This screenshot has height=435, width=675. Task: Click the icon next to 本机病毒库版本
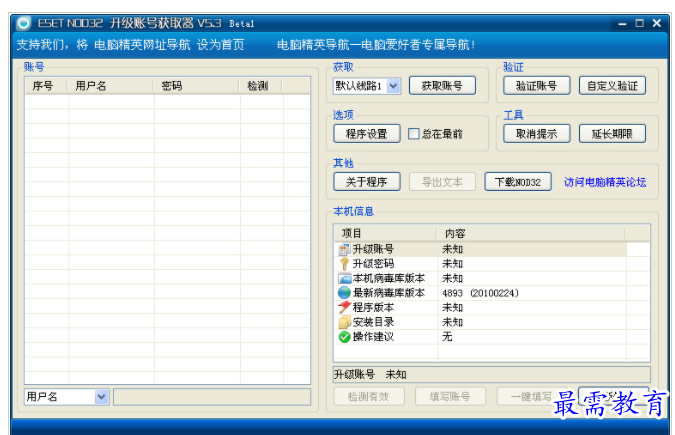tap(344, 278)
